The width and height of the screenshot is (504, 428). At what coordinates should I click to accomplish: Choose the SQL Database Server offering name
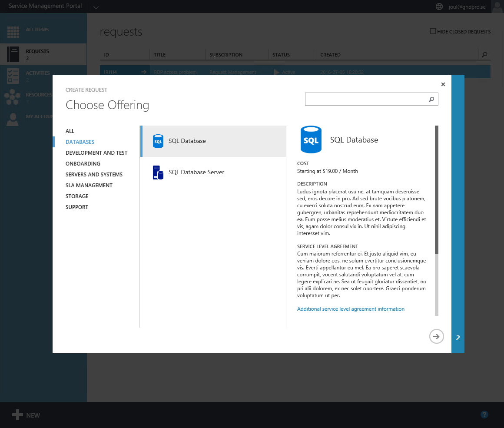[x=196, y=173]
